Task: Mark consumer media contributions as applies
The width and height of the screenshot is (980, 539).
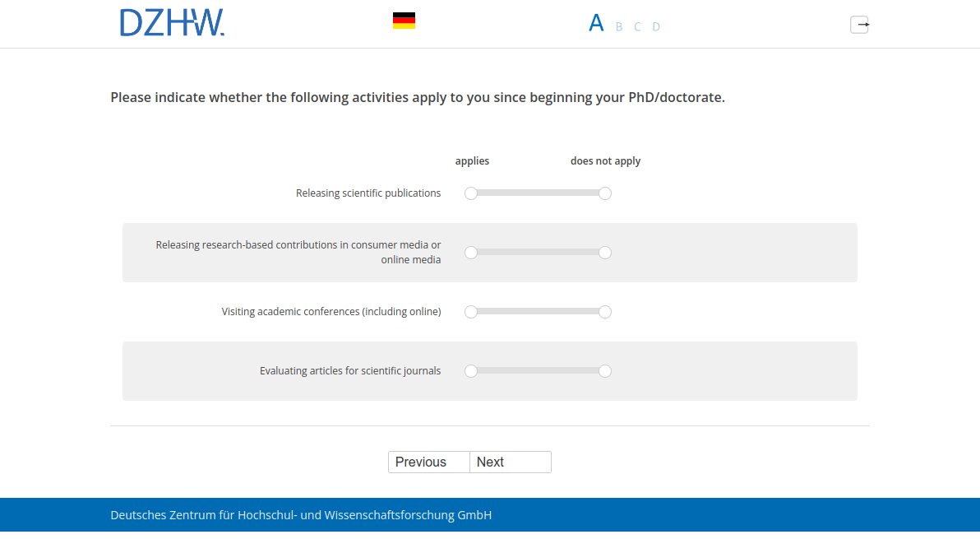Action: 471,253
